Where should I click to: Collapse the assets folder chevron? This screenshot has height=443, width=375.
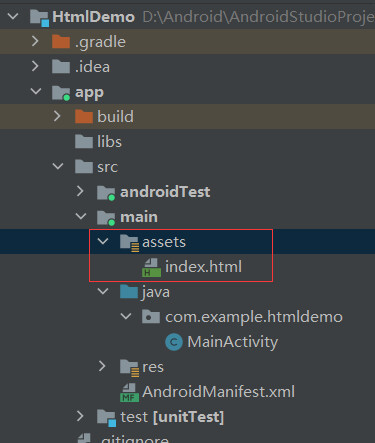tap(103, 241)
